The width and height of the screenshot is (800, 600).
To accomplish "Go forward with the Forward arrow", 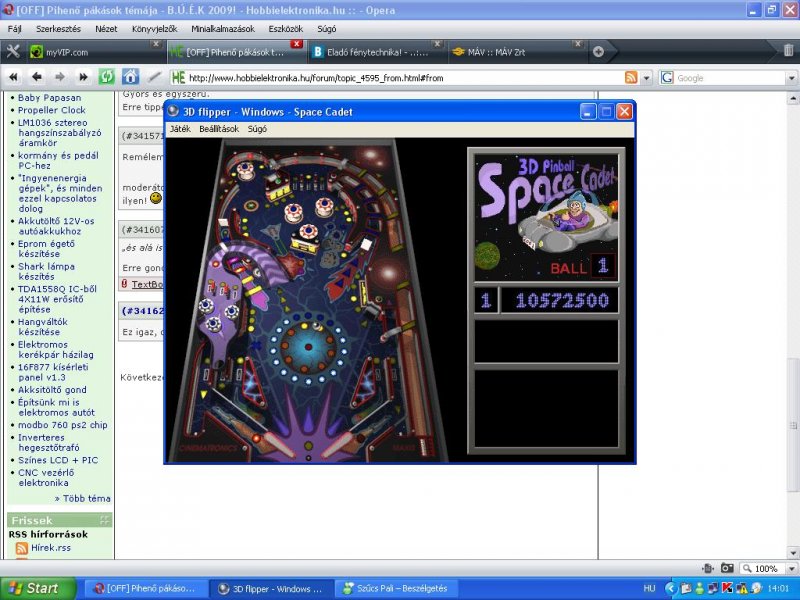I will (x=60, y=78).
